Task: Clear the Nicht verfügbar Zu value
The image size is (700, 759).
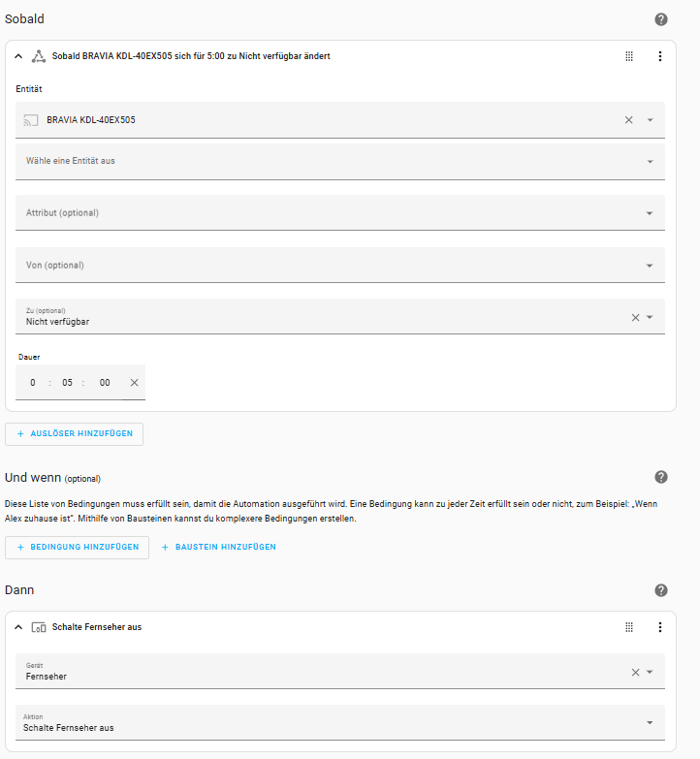Action: pos(635,318)
